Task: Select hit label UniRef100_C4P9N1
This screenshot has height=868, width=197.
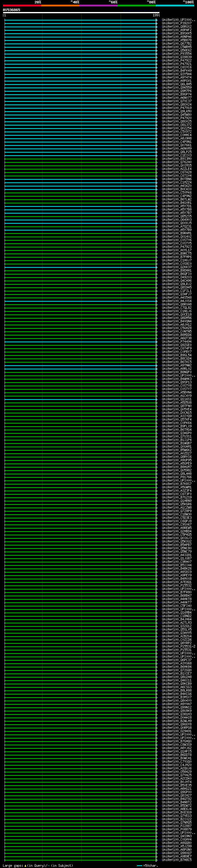Action: 177,142
